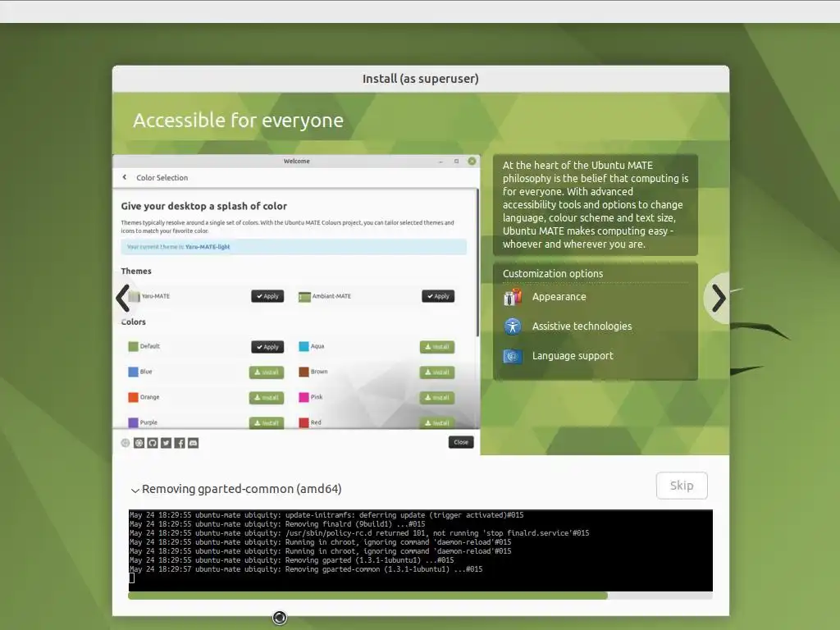Select the Orange color swatch
This screenshot has width=840, height=630.
[x=134, y=397]
